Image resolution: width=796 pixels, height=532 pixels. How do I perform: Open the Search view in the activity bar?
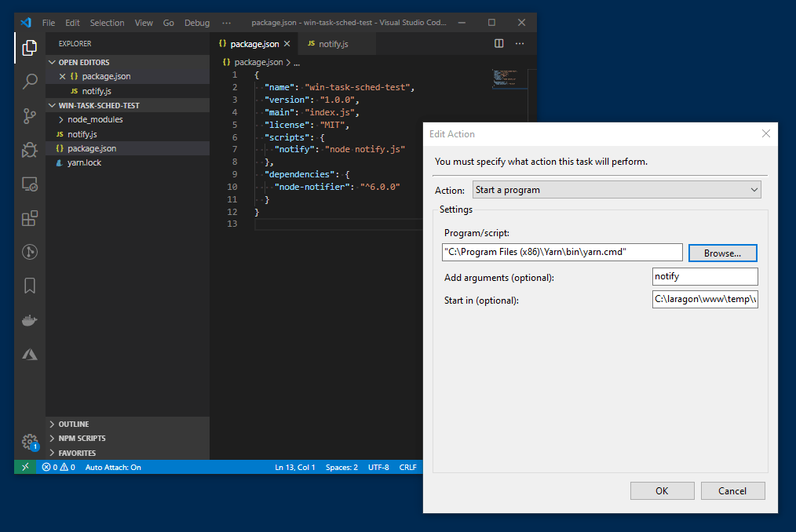tap(30, 81)
